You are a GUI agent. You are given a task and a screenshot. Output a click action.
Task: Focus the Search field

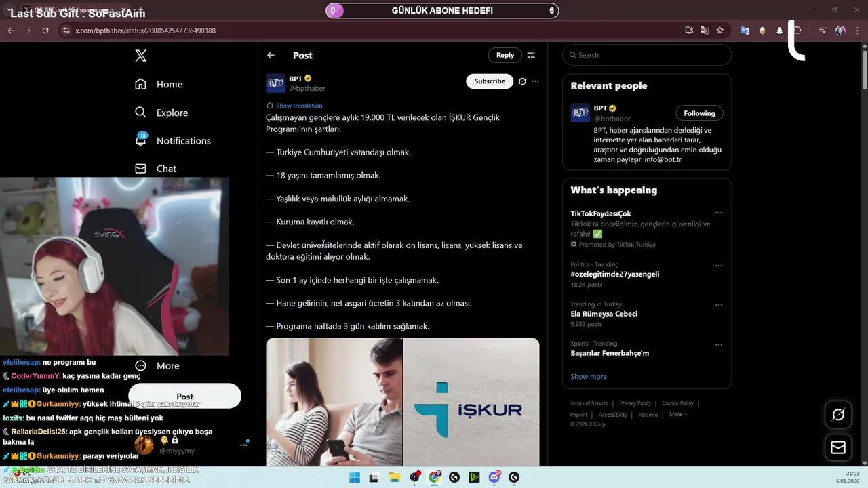(x=647, y=55)
